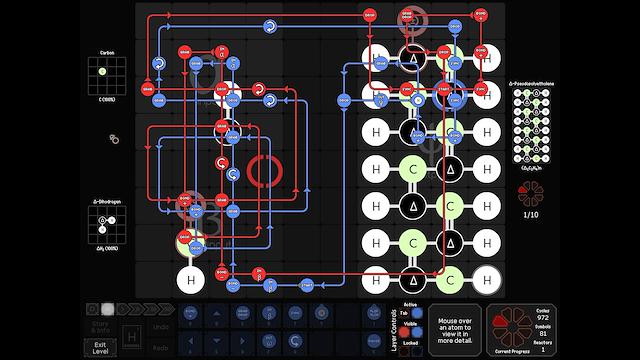The height and width of the screenshot is (360, 640).
Task: Pick the down arrow tool in the palette
Action: (x=216, y=341)
